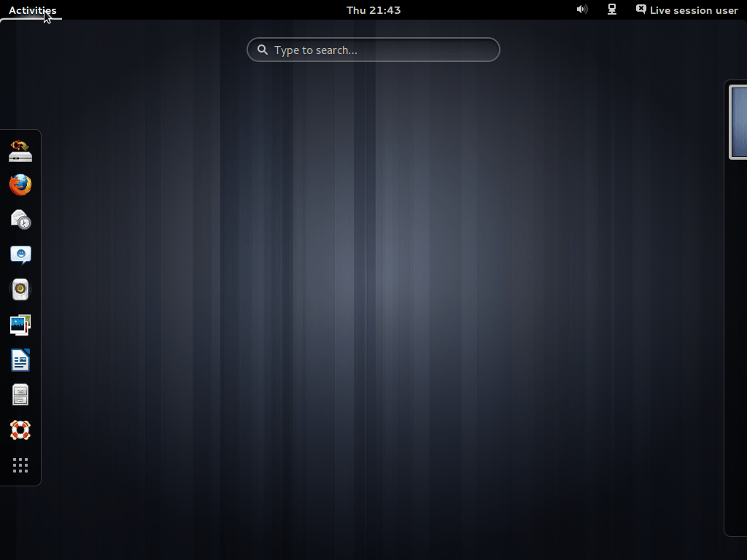Launch LibreOffice Writer

pos(20,359)
